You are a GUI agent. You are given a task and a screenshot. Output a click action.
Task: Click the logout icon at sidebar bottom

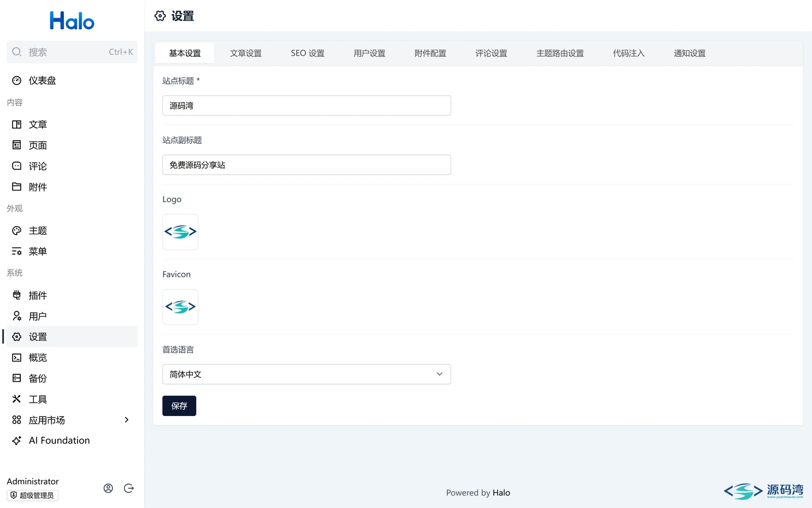click(129, 488)
